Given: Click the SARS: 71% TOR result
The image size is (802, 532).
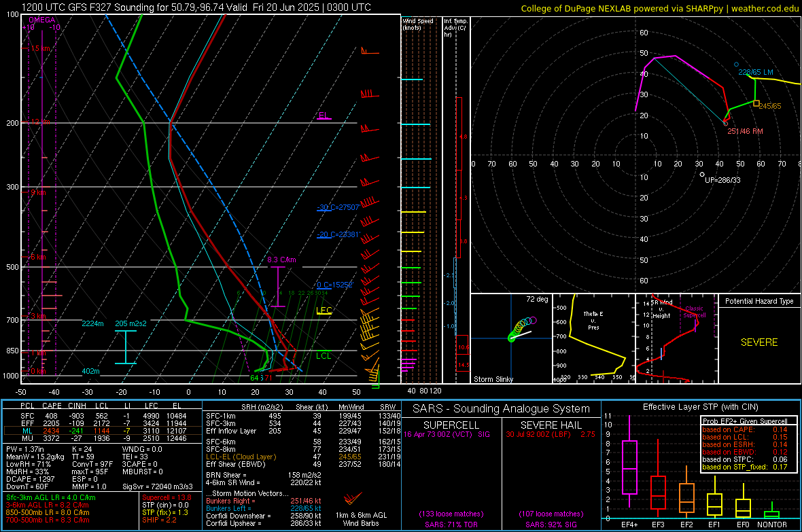Looking at the screenshot, I should (451, 525).
